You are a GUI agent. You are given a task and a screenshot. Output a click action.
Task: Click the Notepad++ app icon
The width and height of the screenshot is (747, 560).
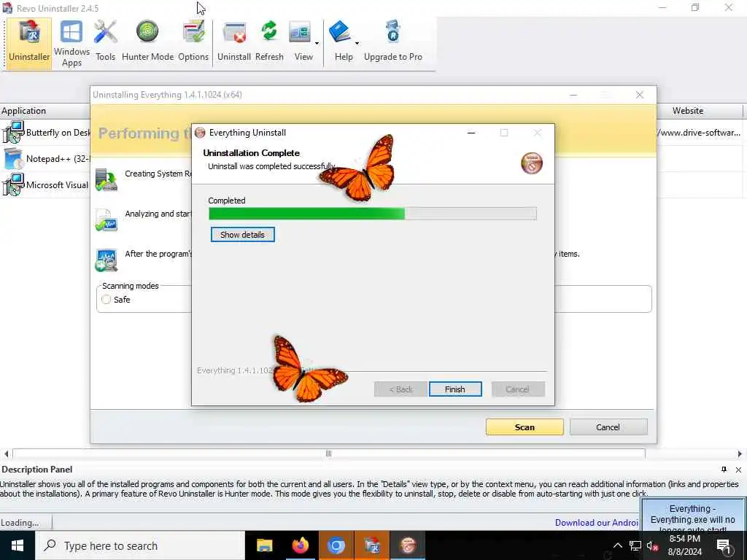[13, 158]
